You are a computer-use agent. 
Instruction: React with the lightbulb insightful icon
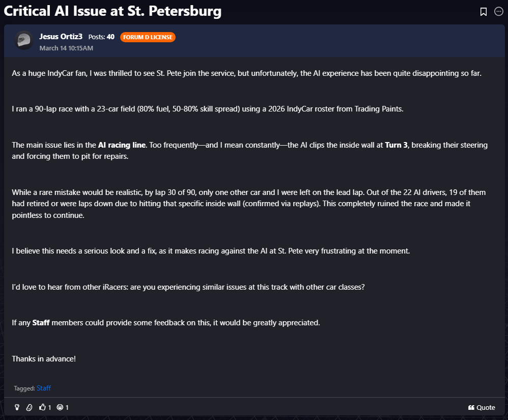(17, 407)
